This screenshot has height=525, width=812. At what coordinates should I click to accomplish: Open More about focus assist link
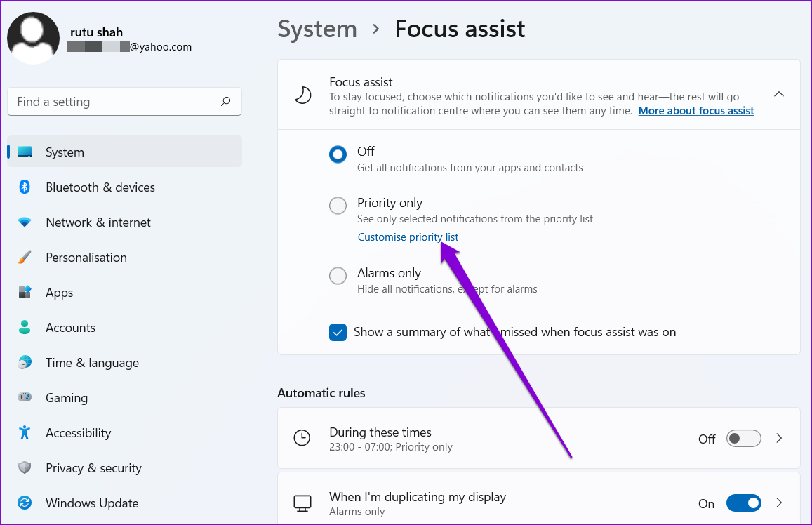click(696, 111)
